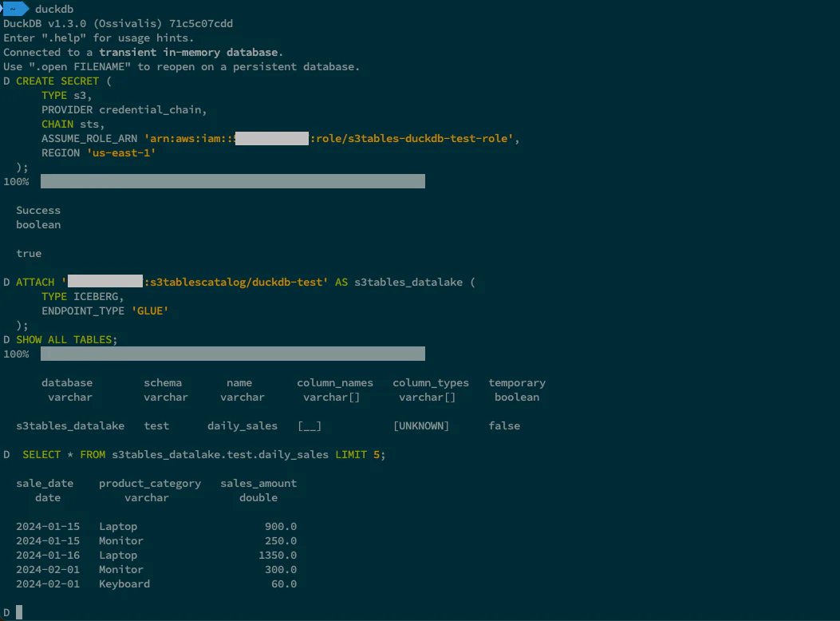Click the '60.0' sales amount value
Viewport: 840px width, 621px height.
pos(284,584)
